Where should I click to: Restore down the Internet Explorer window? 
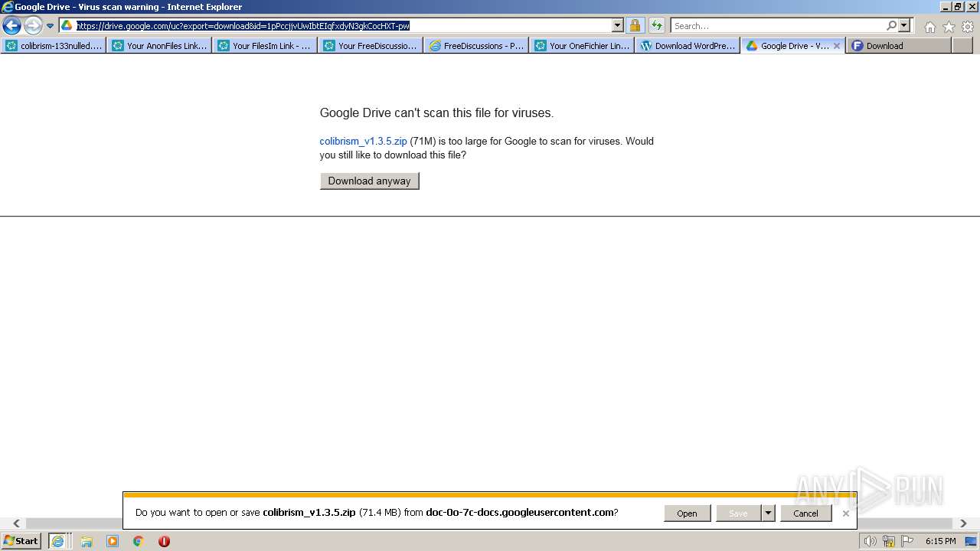click(x=957, y=6)
